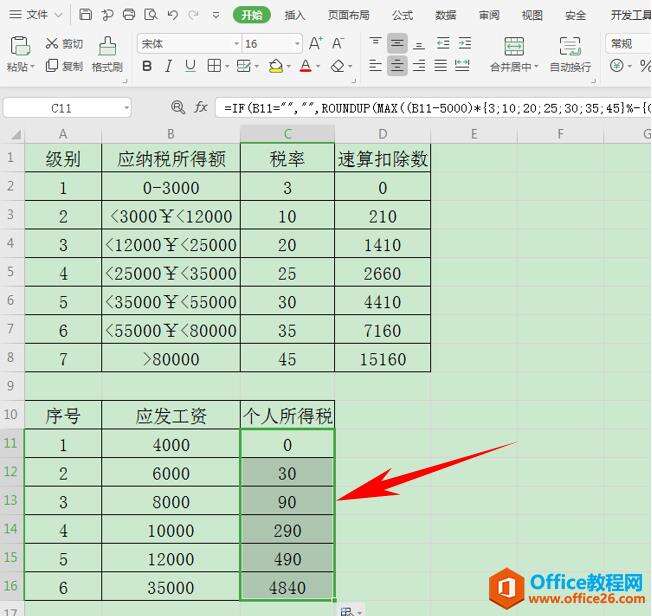Switch to the 数据 tab
652x616 pixels.
point(446,15)
